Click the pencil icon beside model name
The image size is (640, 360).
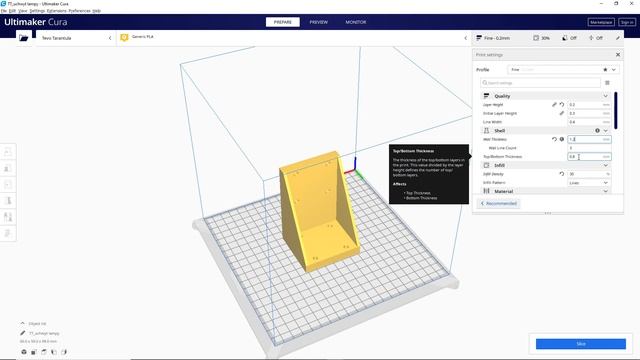[23, 333]
